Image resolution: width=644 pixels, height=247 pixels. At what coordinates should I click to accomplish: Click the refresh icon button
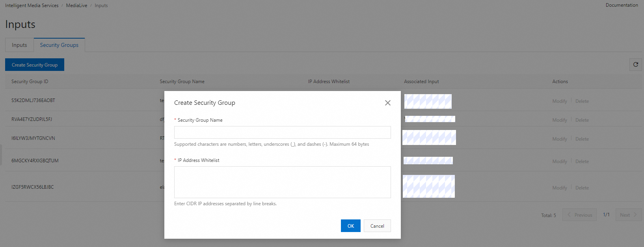coord(635,65)
